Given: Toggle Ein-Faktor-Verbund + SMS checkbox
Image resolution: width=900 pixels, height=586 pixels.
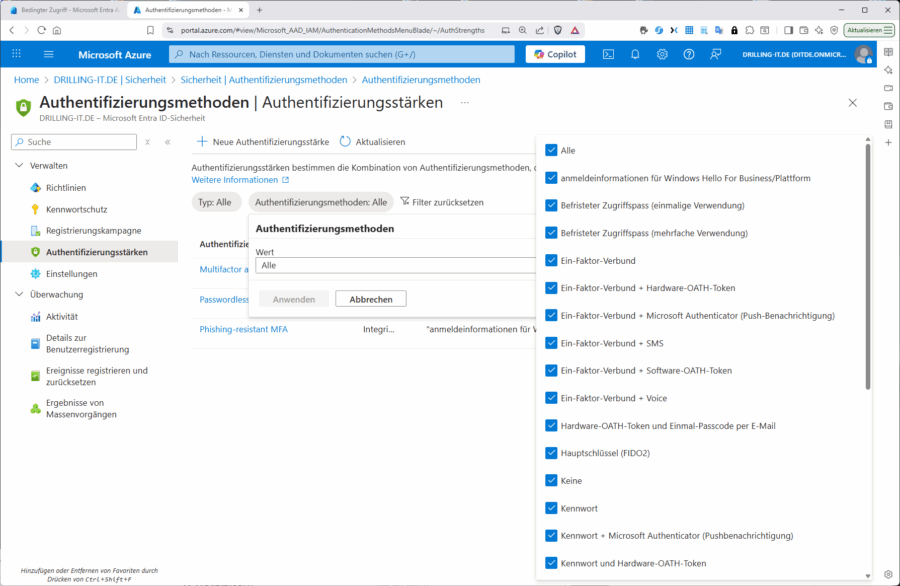Looking at the screenshot, I should 551,343.
